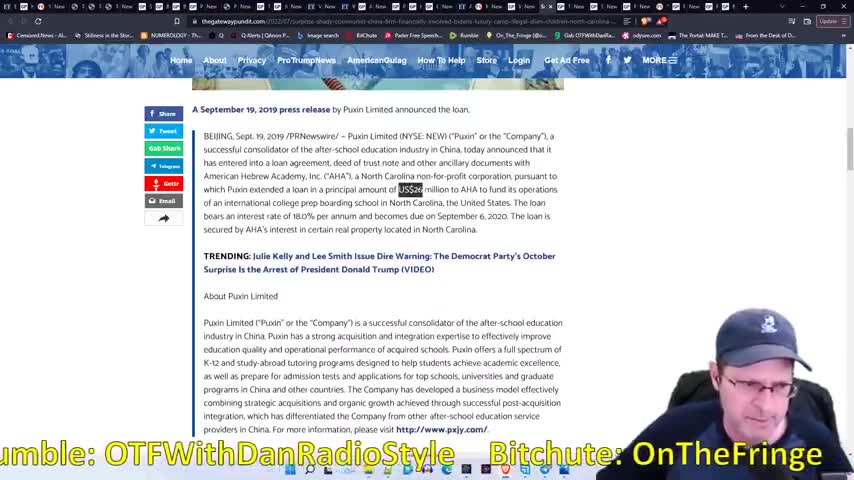Open About in site navigation
The image size is (854, 480).
[215, 60]
